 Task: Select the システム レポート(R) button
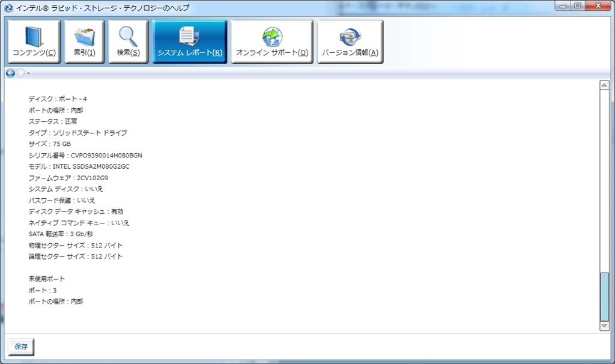coord(190,41)
